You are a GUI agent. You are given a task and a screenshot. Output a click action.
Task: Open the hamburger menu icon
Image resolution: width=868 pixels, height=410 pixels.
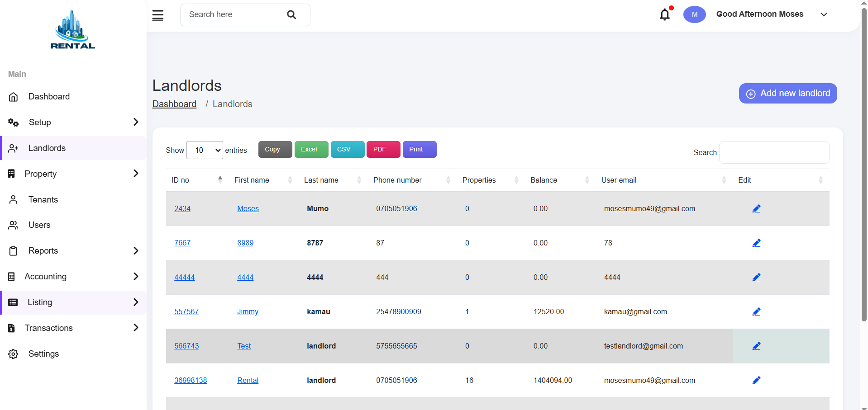click(x=157, y=15)
